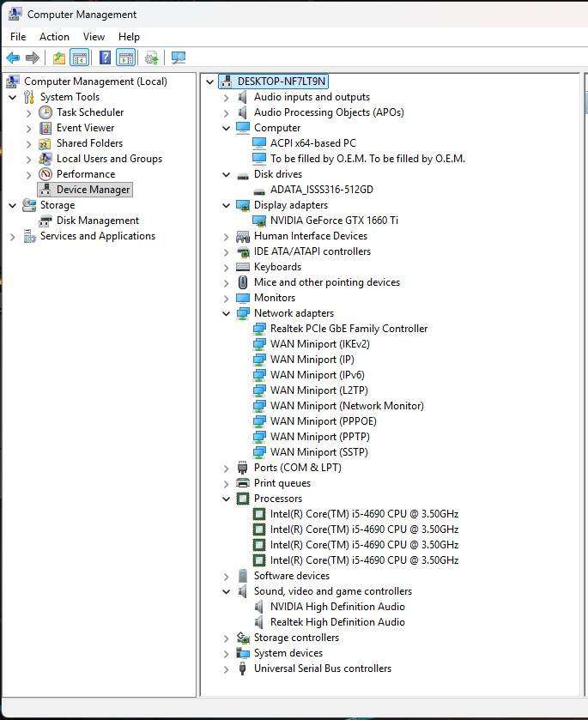Viewport: 588px width, 720px height.
Task: Click the Disk Management drive icon
Action: click(45, 221)
